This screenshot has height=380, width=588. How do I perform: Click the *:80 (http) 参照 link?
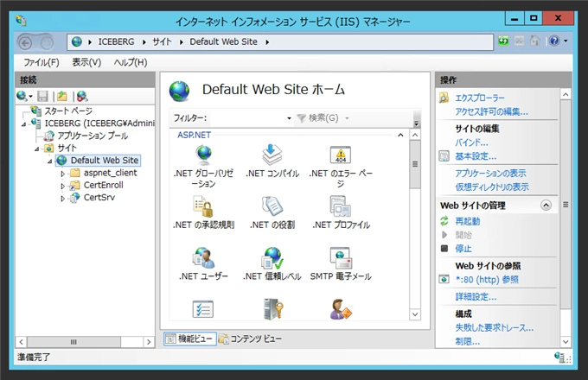487,279
